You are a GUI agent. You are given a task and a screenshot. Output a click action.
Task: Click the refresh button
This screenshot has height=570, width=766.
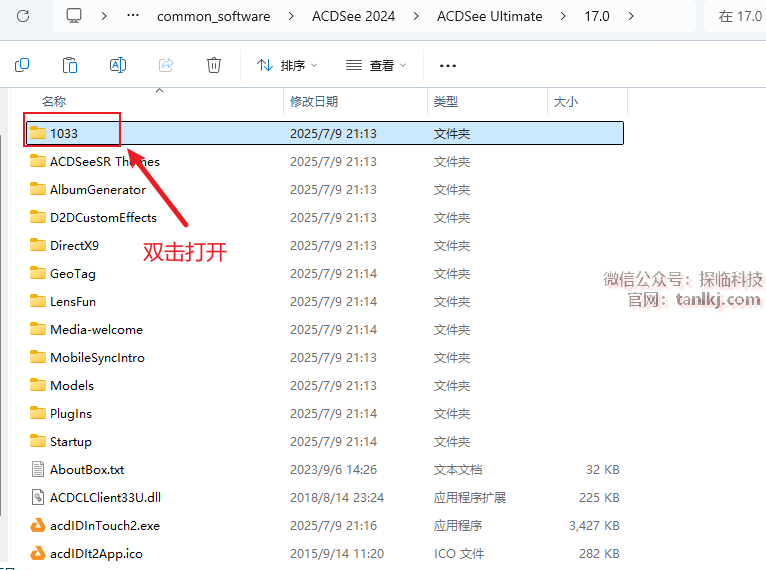[x=23, y=16]
